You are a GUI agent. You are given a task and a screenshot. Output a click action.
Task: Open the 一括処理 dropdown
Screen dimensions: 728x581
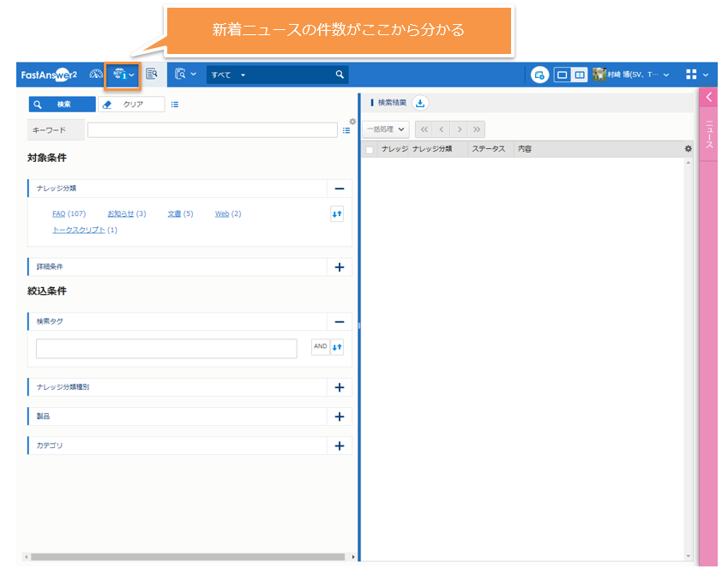385,129
